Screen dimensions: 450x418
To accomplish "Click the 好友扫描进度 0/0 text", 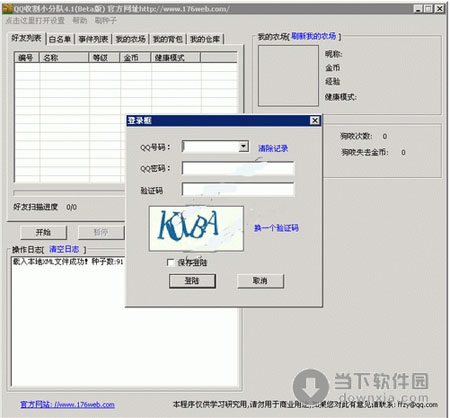I will pyautogui.click(x=45, y=207).
